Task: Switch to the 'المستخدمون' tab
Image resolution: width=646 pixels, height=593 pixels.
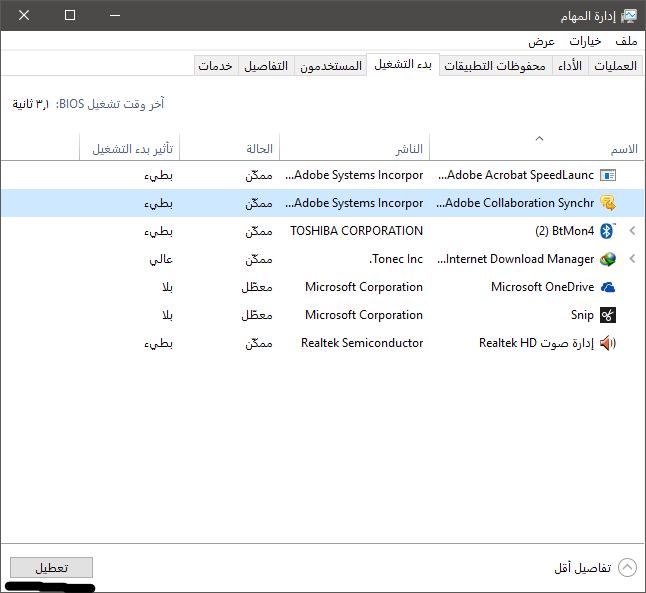Action: pyautogui.click(x=331, y=66)
